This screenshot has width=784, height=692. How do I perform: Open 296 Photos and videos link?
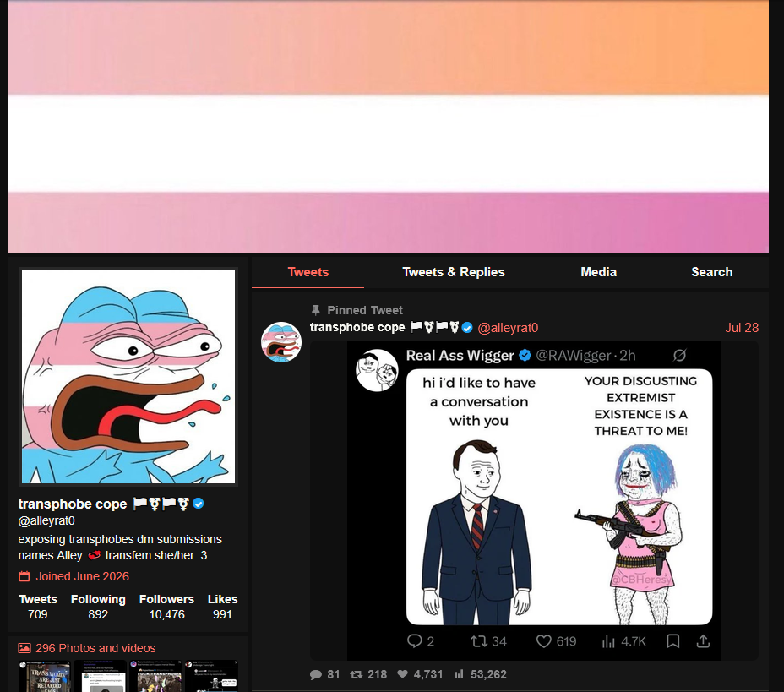[95, 648]
